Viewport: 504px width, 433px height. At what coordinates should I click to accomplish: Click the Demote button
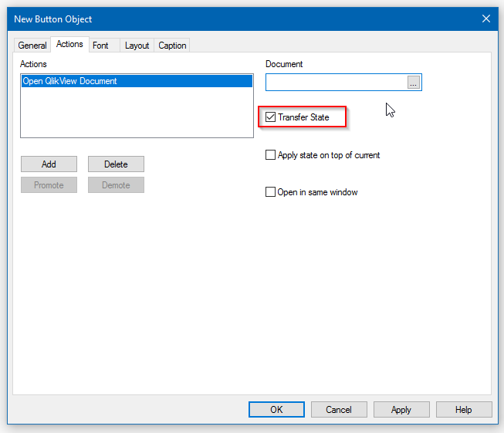coord(116,185)
